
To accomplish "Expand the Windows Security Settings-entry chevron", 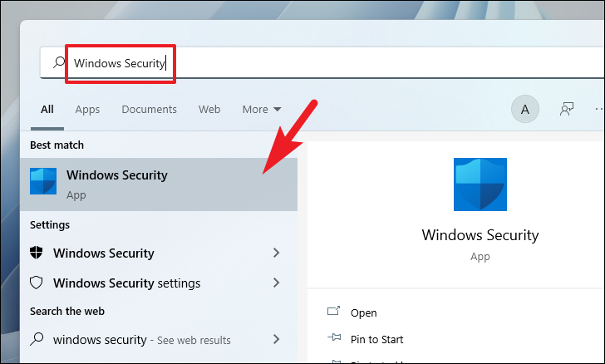I will click(x=276, y=253).
